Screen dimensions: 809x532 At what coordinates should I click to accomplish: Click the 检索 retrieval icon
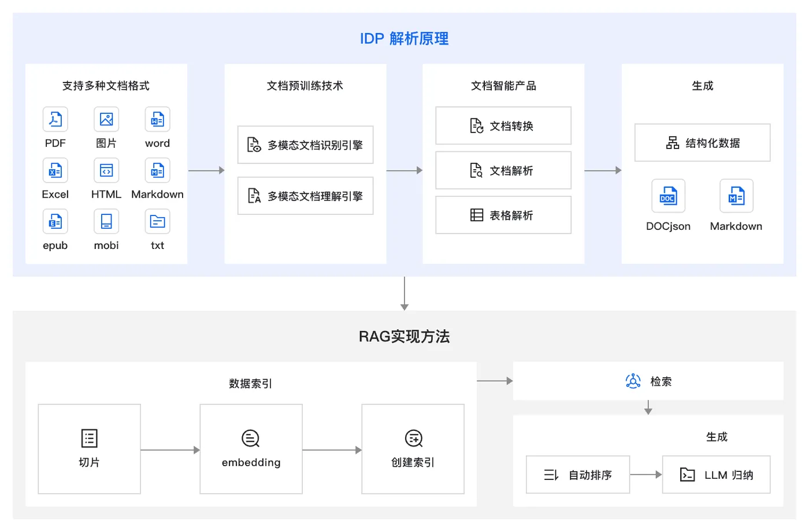coord(633,381)
